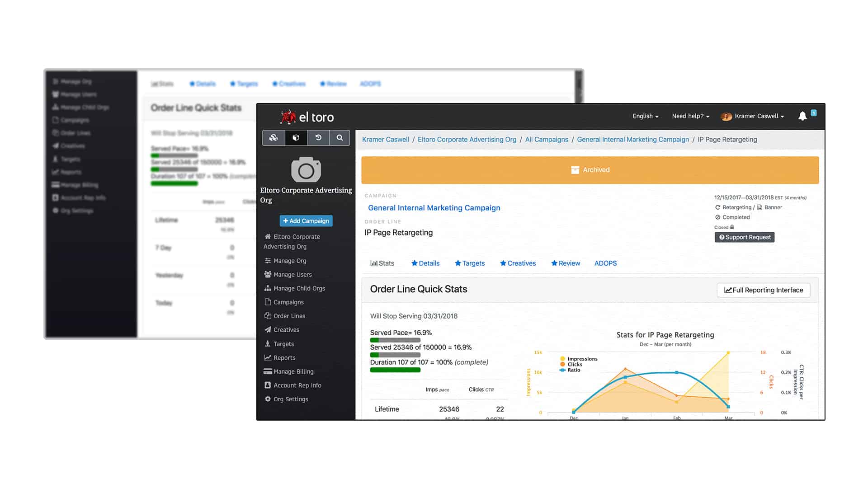
Task: Click 'Will Stop Serving 03/31/2018' text
Action: [414, 316]
